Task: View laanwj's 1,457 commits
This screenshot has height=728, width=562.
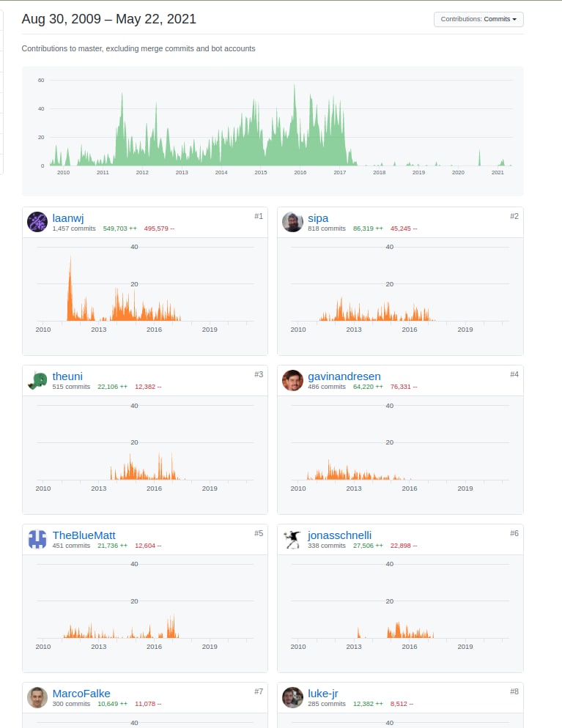Action: coord(74,229)
